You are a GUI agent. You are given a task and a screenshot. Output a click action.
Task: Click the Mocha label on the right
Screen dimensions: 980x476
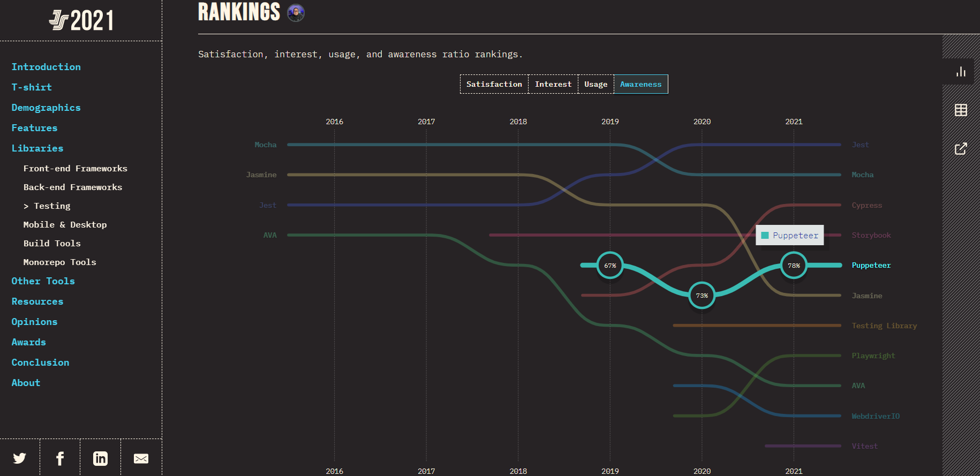pos(862,175)
